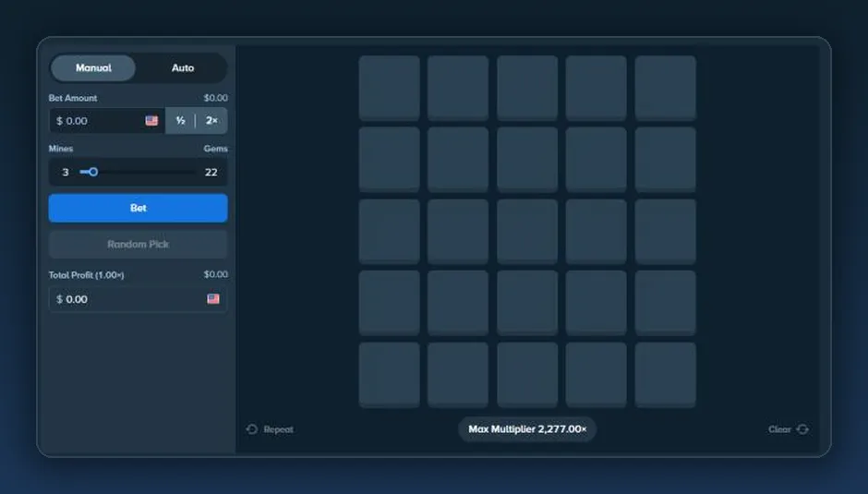The height and width of the screenshot is (494, 868).
Task: Double the bet with the 2× button
Action: tap(211, 121)
